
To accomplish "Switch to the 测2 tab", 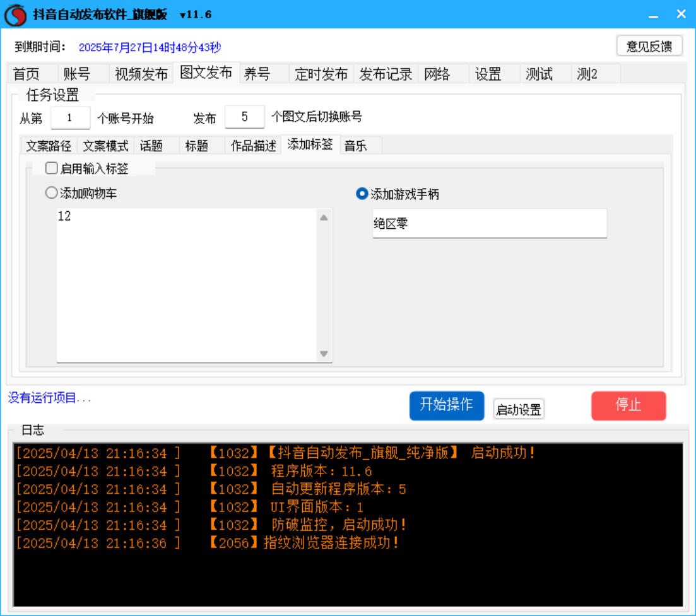I will [x=596, y=74].
